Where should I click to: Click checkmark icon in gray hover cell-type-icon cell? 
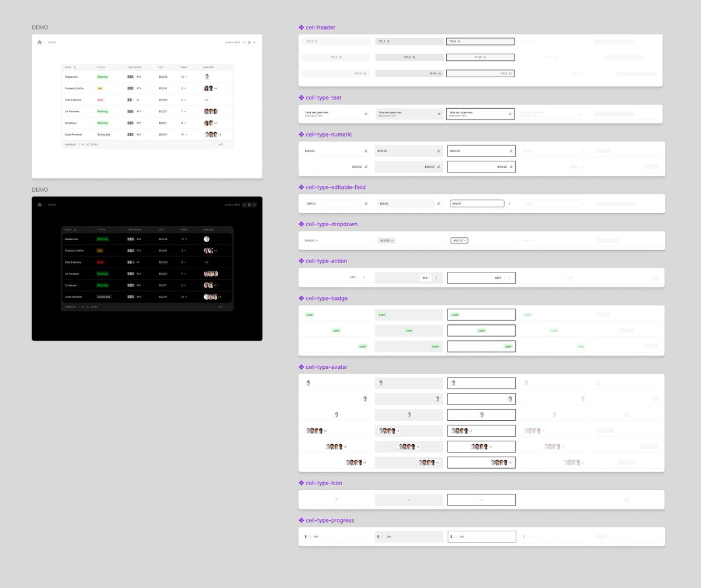coord(409,500)
